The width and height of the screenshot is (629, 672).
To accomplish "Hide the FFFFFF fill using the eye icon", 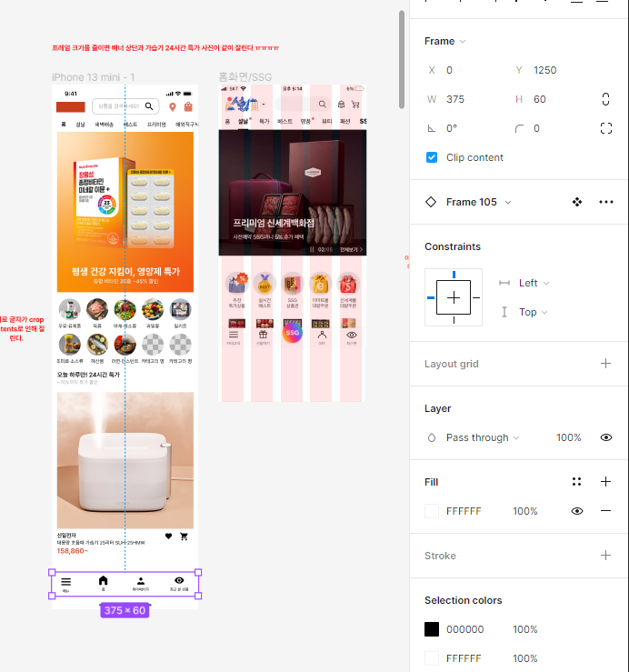I will [x=577, y=511].
